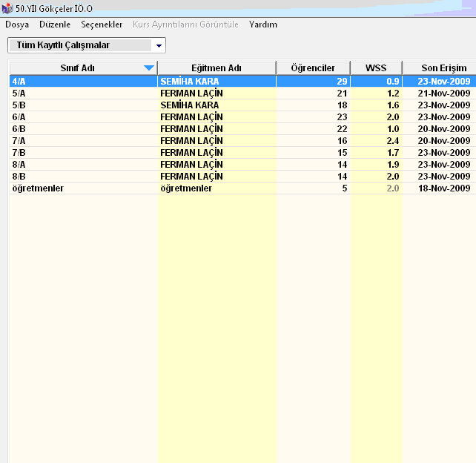476x463 pixels.
Task: Open the Düzenle menu
Action: coord(55,24)
